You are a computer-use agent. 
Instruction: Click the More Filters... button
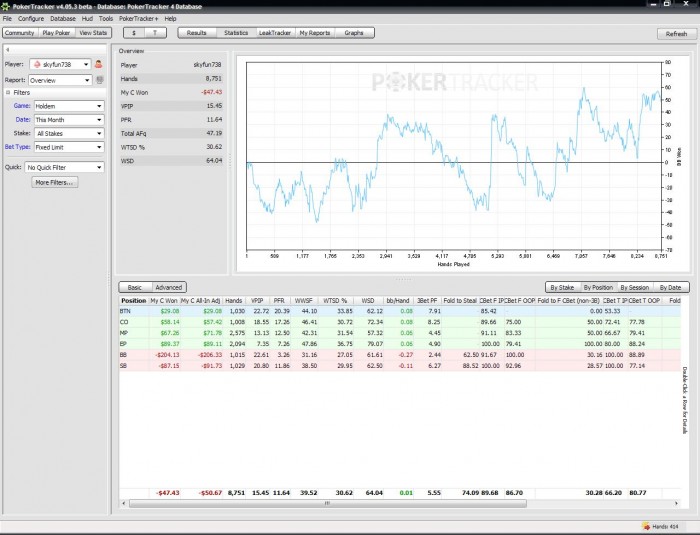coord(54,183)
